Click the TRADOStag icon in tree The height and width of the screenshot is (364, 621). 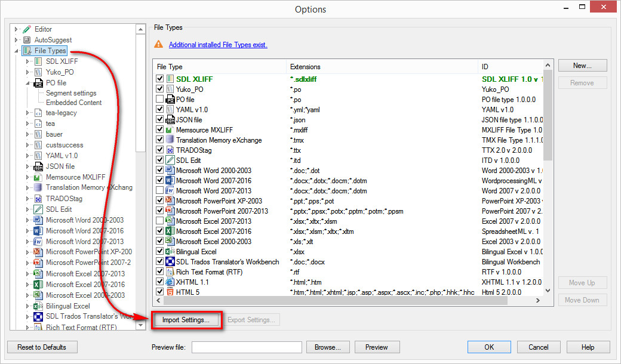pyautogui.click(x=38, y=199)
